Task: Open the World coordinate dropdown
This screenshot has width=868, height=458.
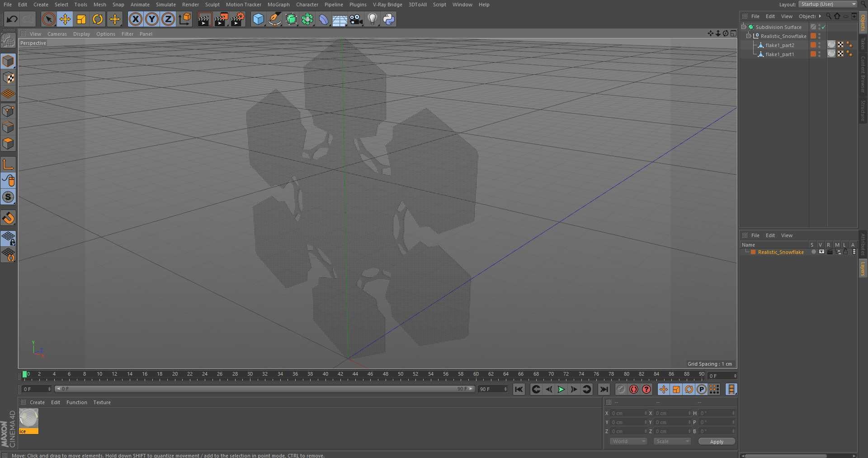Action: pos(628,441)
